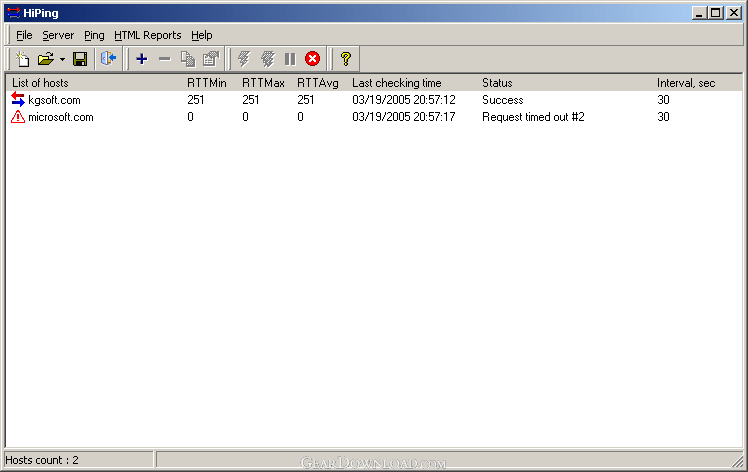Click the Request timed out #2 status
The height and width of the screenshot is (472, 748).
tap(533, 117)
